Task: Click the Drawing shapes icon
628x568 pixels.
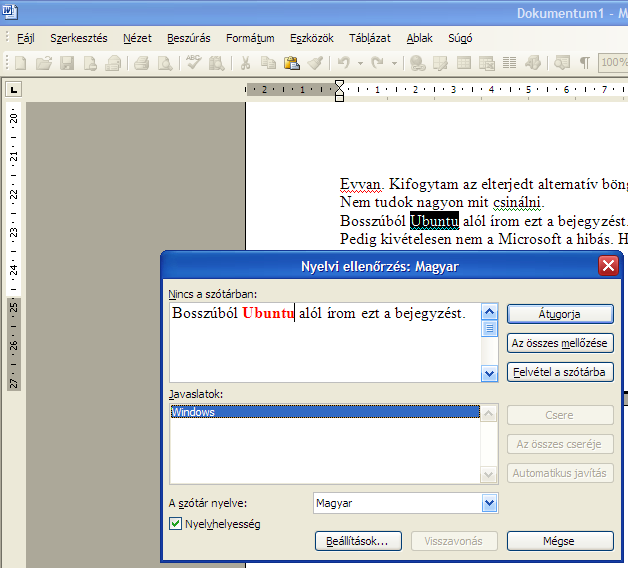Action: coord(533,63)
